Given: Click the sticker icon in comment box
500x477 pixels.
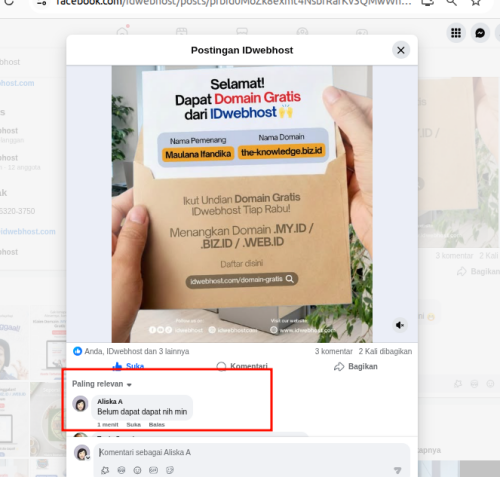Looking at the screenshot, I should tap(170, 470).
